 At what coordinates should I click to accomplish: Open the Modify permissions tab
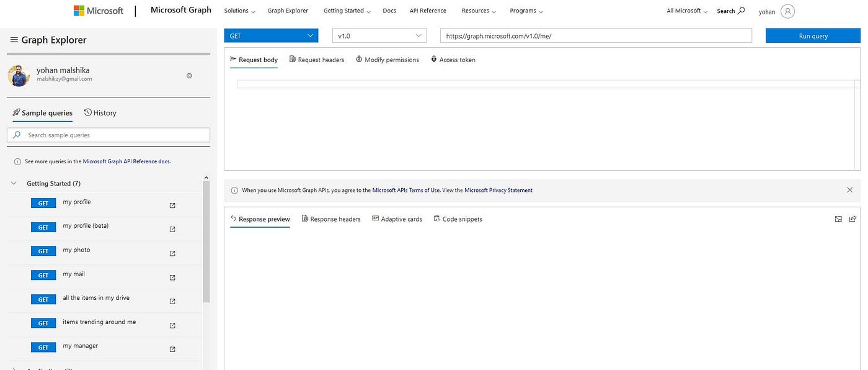387,60
